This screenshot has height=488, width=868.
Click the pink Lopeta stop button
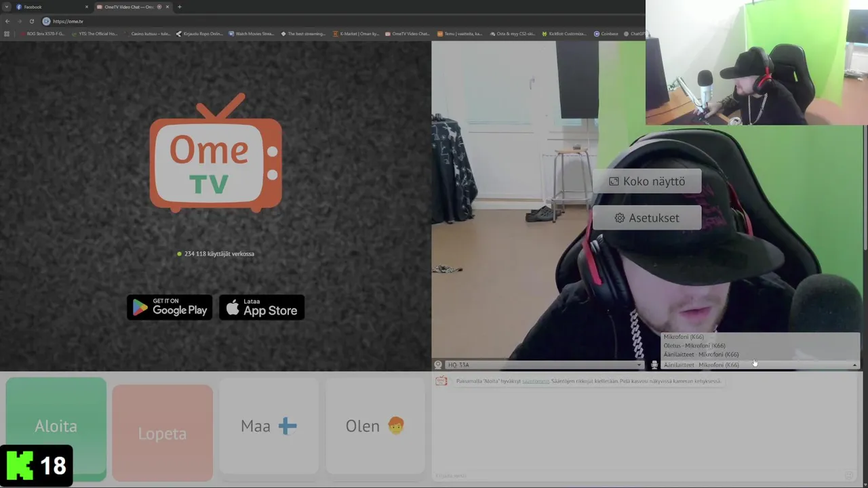pos(162,433)
